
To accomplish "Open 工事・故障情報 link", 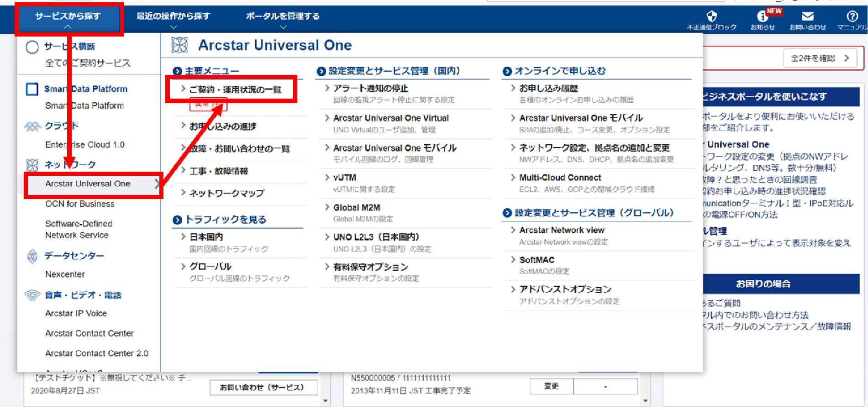I will coord(218,171).
